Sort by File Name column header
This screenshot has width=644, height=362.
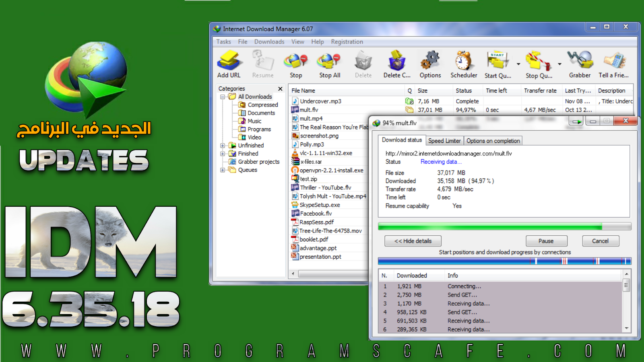pyautogui.click(x=347, y=90)
